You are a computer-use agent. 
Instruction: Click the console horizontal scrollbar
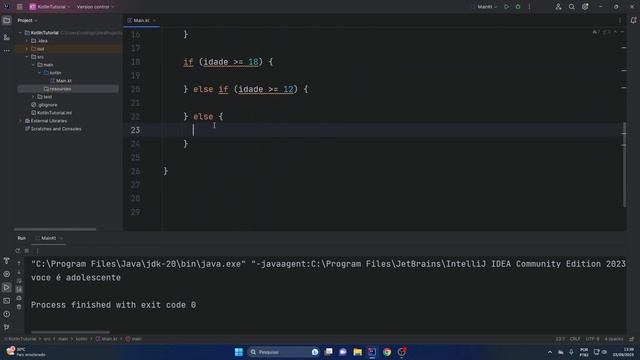(x=70, y=332)
